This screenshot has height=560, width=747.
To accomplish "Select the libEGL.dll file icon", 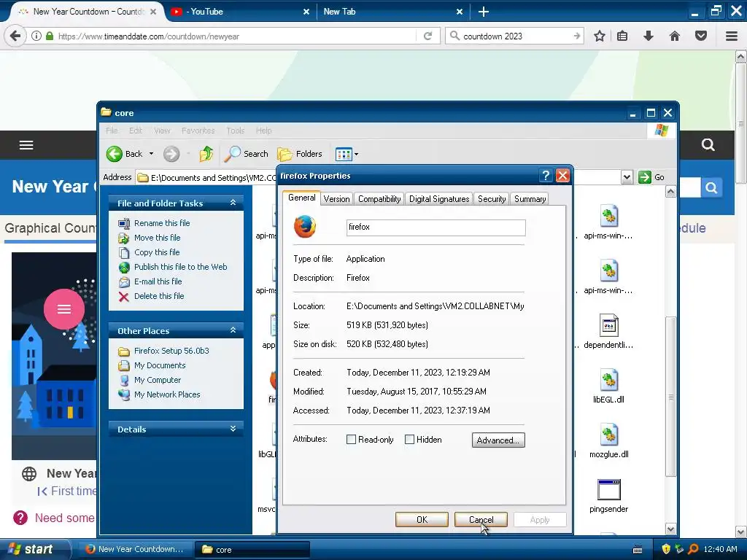I will point(609,380).
